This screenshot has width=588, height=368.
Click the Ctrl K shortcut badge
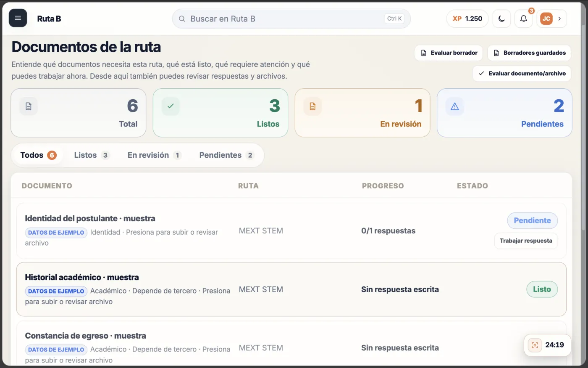pos(394,19)
